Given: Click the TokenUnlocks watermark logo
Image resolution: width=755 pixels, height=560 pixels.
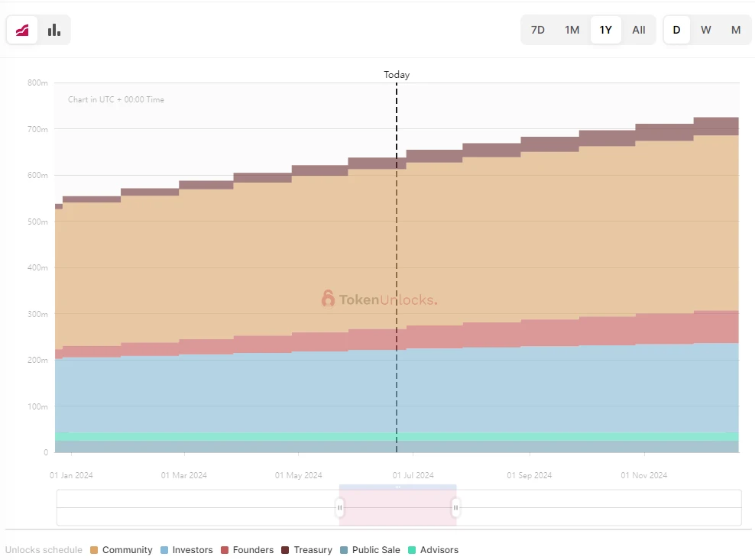Looking at the screenshot, I should [x=380, y=299].
